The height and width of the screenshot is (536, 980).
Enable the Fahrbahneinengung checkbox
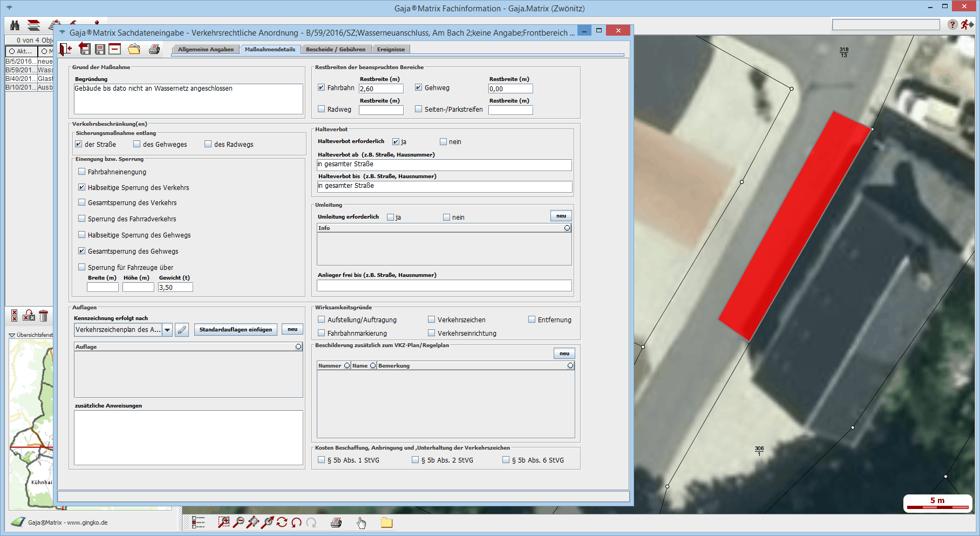(x=82, y=172)
